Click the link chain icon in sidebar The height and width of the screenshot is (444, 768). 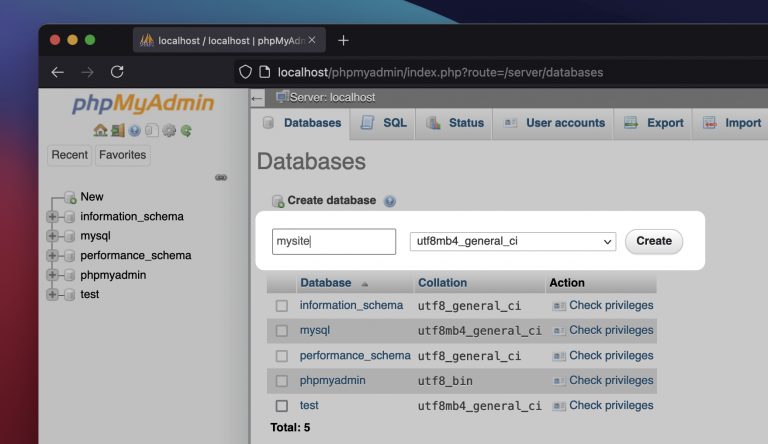click(x=221, y=178)
